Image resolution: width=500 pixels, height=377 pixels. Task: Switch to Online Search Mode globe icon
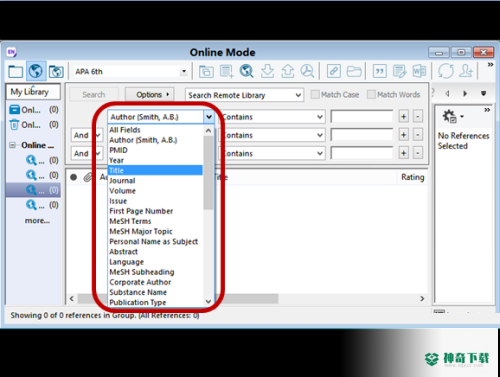pyautogui.click(x=36, y=71)
